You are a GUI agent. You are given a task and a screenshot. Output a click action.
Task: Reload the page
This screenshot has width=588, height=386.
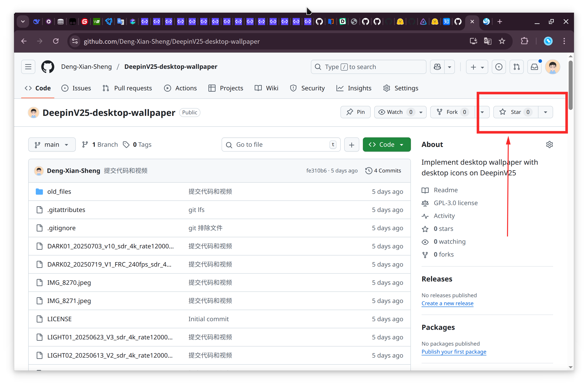pos(56,41)
